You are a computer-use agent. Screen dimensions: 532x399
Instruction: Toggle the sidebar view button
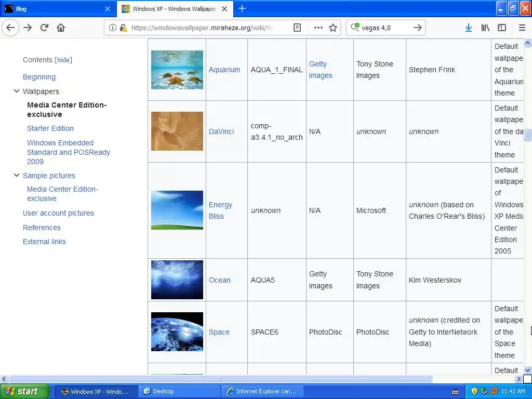[x=502, y=28]
